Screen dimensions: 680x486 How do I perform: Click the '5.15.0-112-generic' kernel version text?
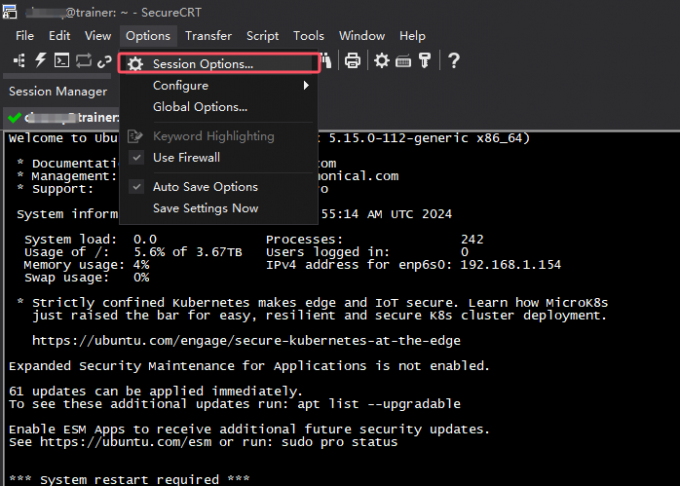[x=399, y=138]
